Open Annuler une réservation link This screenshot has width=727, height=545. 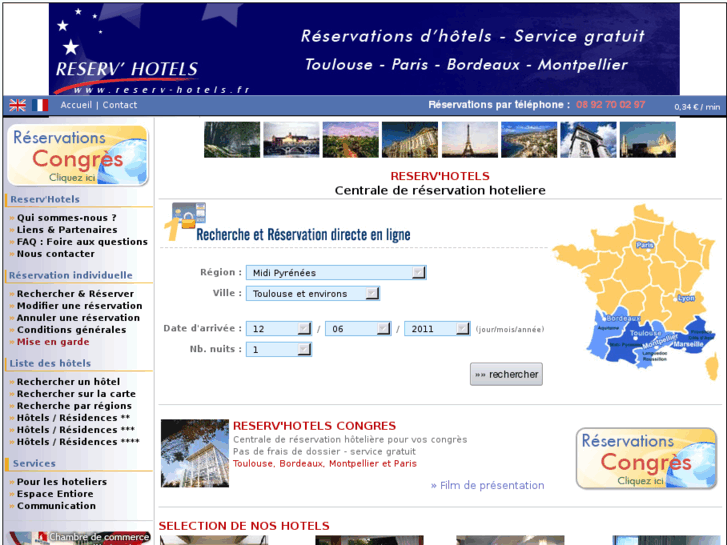[78, 318]
